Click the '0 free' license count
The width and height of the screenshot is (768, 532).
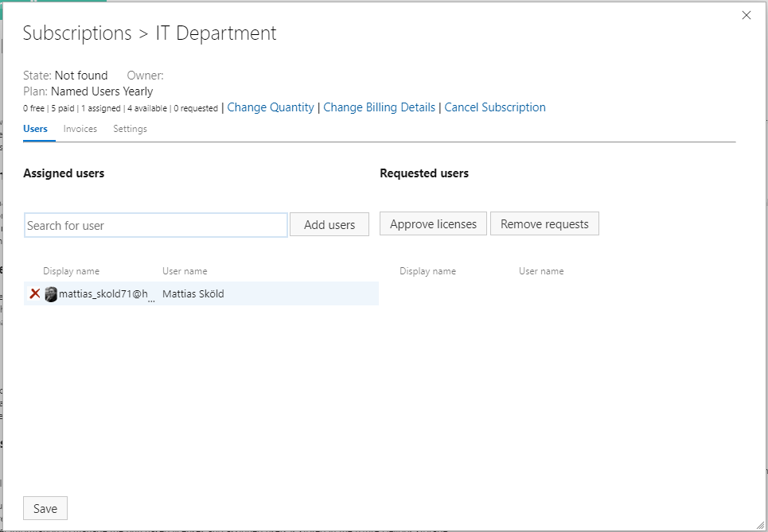33,108
